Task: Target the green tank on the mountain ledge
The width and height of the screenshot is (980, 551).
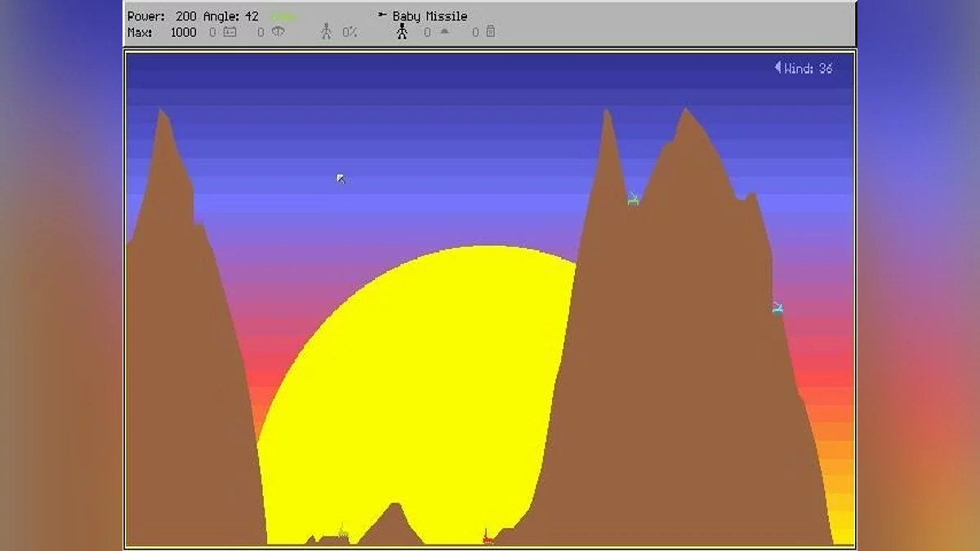Action: tap(633, 198)
